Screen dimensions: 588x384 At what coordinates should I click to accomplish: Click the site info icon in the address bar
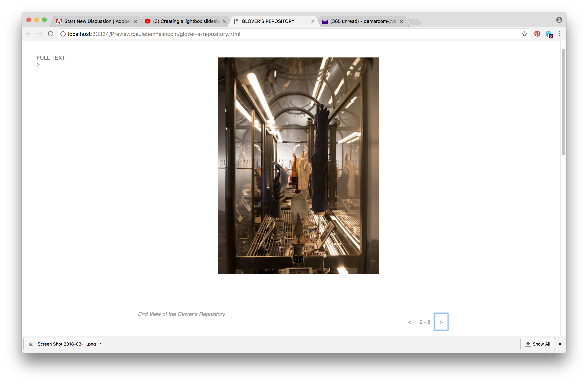pos(63,34)
